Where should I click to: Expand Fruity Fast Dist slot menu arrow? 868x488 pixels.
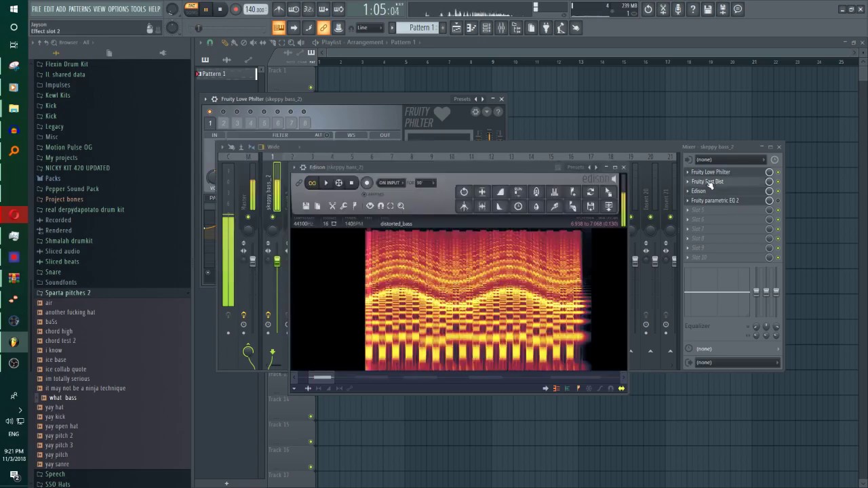pos(688,182)
